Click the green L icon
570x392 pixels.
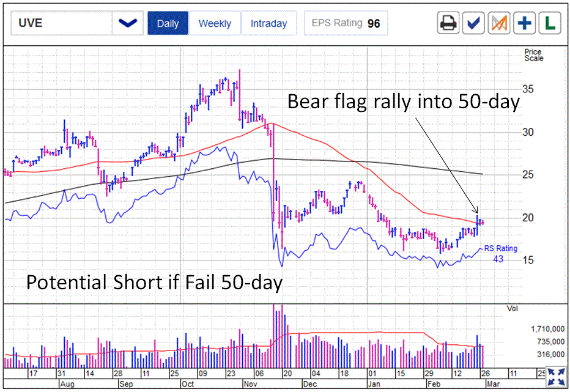pyautogui.click(x=550, y=23)
